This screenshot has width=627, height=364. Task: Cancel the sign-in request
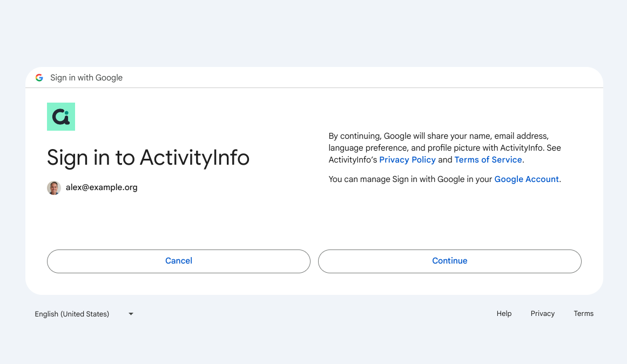coord(179,261)
